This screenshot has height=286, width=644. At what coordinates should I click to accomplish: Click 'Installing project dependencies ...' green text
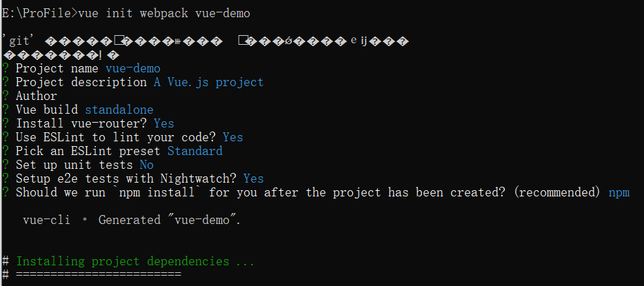(135, 261)
